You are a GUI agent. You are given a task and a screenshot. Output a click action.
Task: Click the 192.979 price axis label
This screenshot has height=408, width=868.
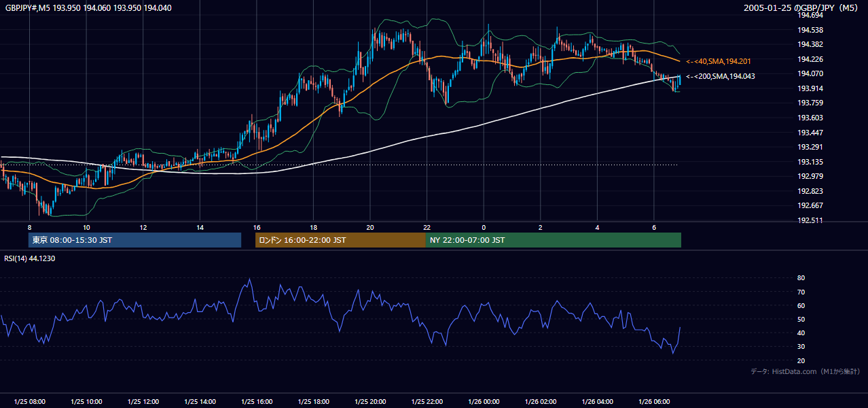(x=810, y=177)
